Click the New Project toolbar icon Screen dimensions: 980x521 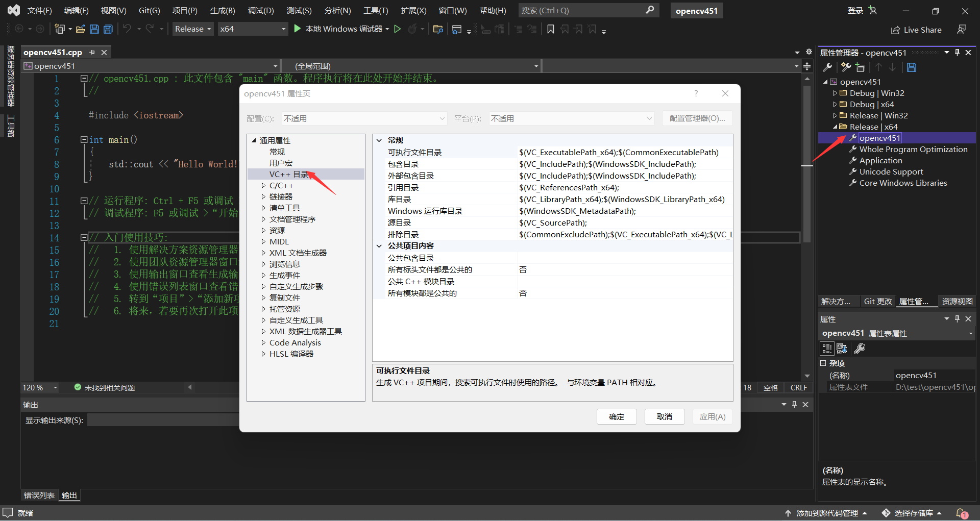coord(60,29)
